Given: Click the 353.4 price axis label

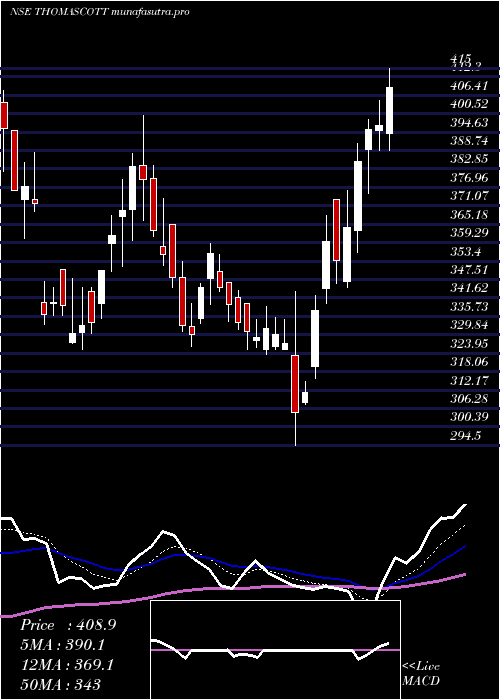Looking at the screenshot, I should pos(465,252).
